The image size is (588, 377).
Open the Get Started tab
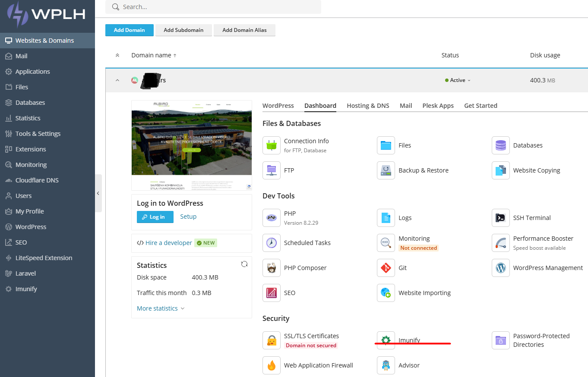click(x=481, y=106)
